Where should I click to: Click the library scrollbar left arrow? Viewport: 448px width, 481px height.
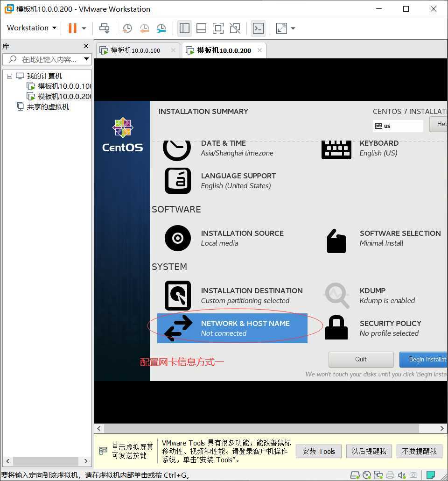pos(7,461)
